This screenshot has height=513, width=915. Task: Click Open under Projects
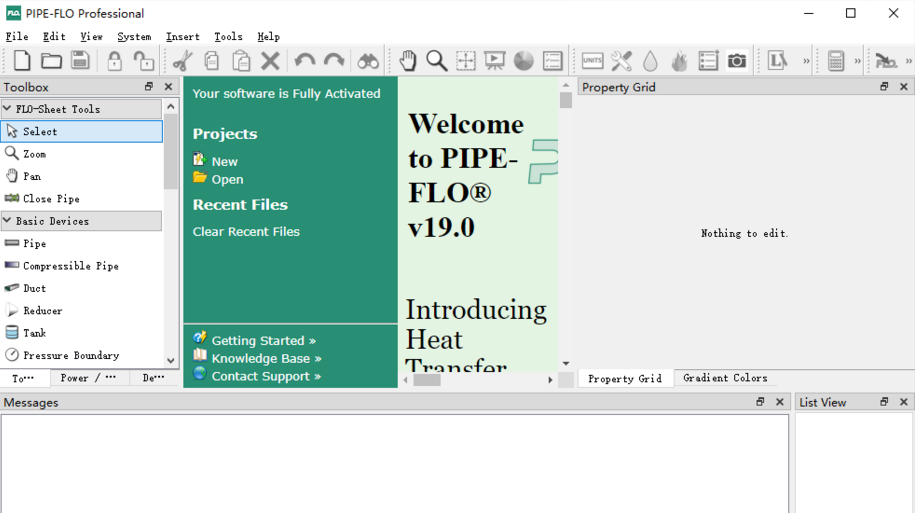[227, 179]
